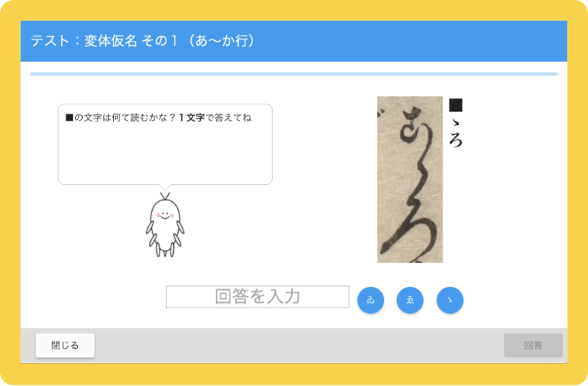
Task: Insert the ゑ character using round button
Action: (x=410, y=300)
